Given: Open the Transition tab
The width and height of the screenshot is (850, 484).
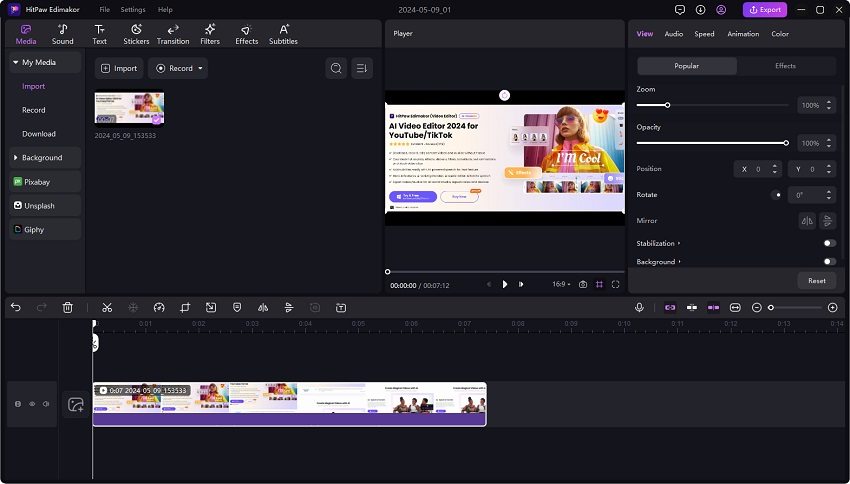Looking at the screenshot, I should click(x=173, y=34).
